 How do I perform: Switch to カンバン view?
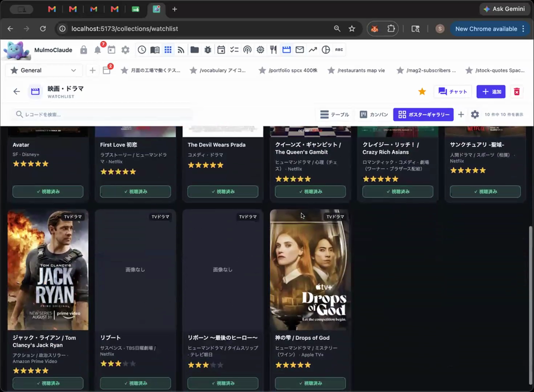tap(374, 114)
